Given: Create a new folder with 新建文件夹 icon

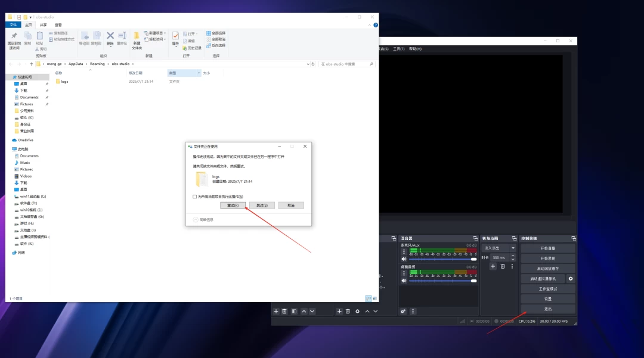Looking at the screenshot, I should point(137,41).
